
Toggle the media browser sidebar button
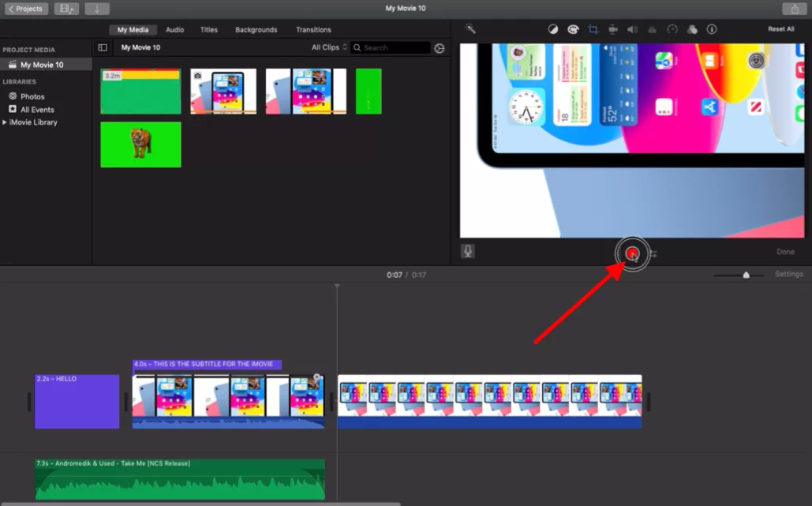pyautogui.click(x=103, y=47)
